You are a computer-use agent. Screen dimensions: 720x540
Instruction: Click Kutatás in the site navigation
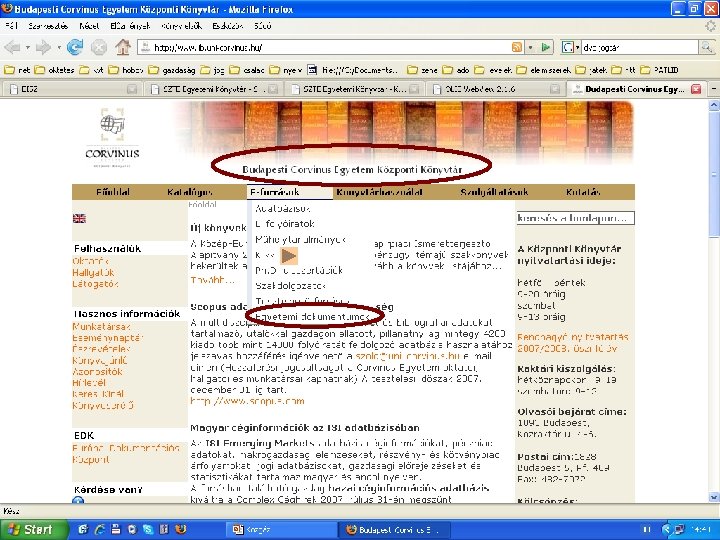coord(583,192)
